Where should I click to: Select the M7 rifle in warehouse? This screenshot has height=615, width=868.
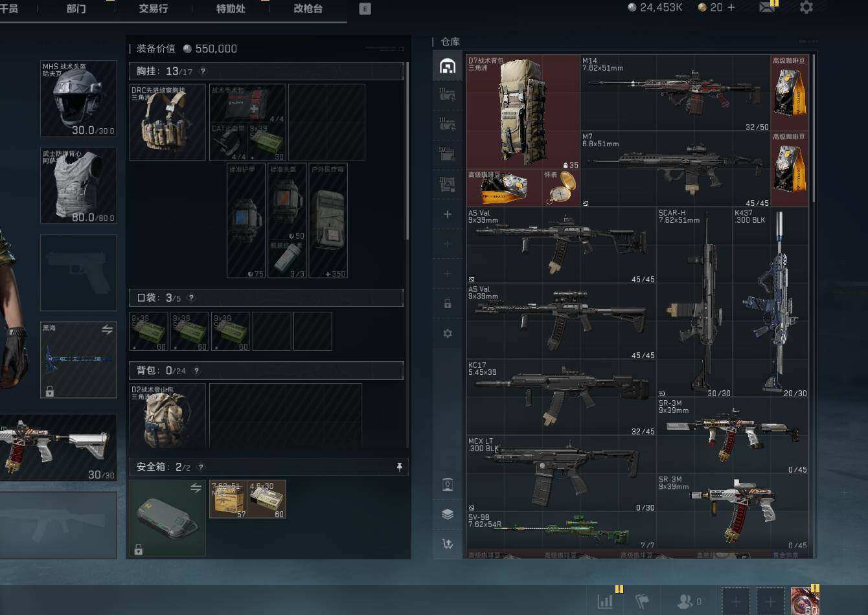(676, 169)
